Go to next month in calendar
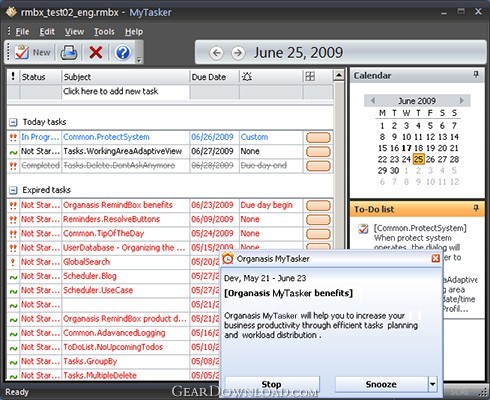 pyautogui.click(x=462, y=100)
